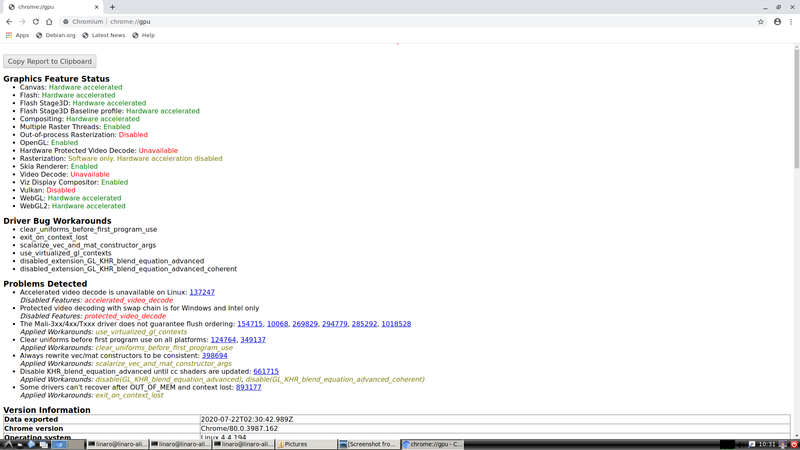Click 'use_virtualized_gl_contexts' workaround list item

pyautogui.click(x=65, y=253)
